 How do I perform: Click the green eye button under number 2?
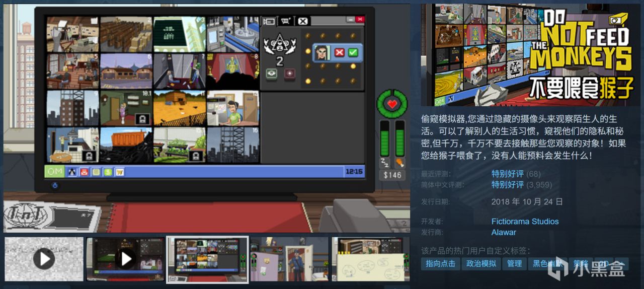pyautogui.click(x=271, y=74)
